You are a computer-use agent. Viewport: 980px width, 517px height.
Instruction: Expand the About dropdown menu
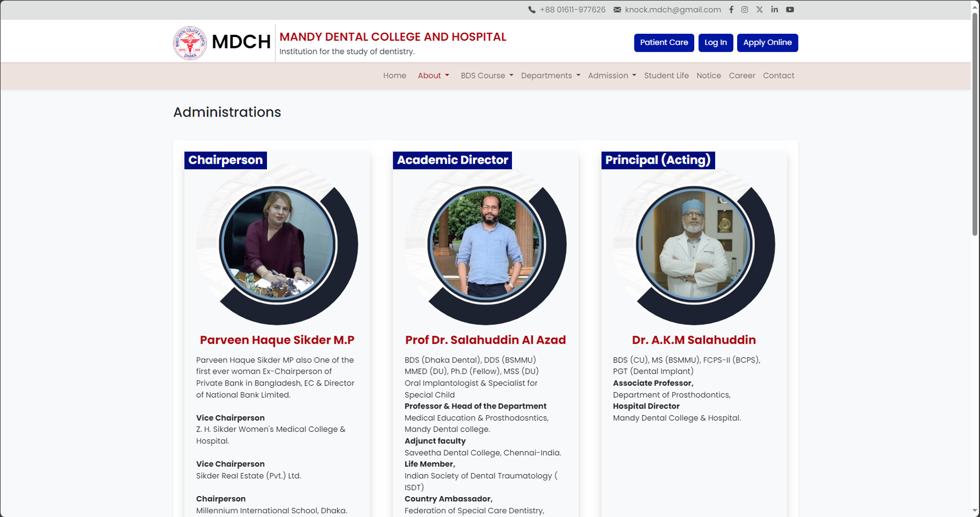tap(433, 76)
